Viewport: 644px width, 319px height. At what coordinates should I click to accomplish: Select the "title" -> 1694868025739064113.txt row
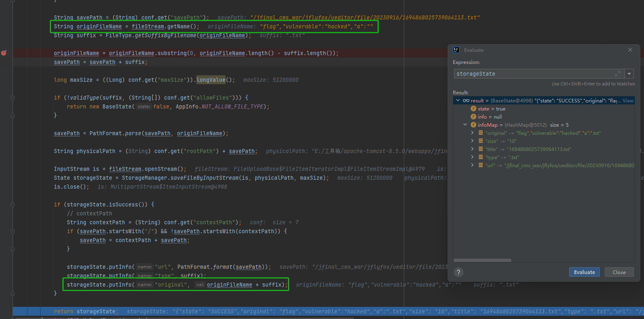pyautogui.click(x=544, y=149)
